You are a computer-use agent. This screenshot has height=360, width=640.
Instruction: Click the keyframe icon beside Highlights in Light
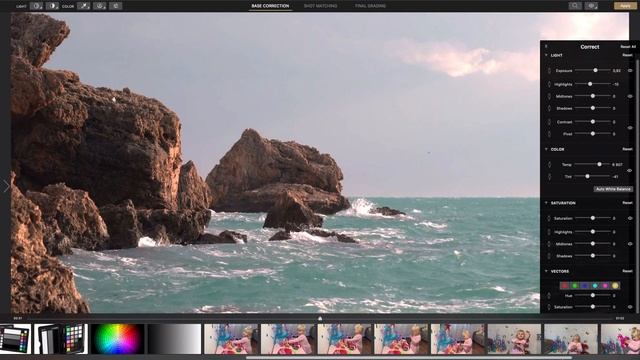[x=549, y=84]
